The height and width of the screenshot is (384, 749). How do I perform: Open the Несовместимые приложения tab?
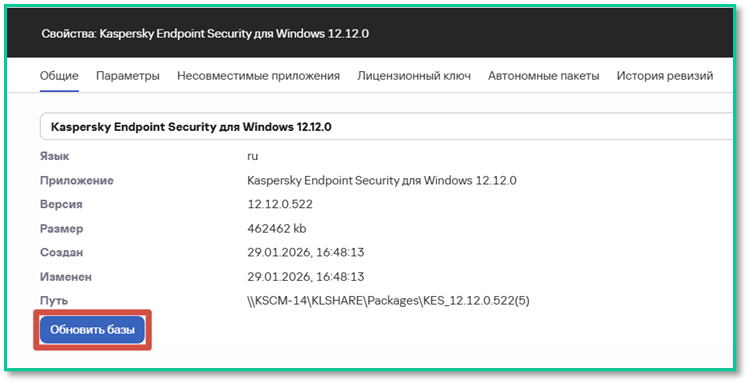click(x=258, y=76)
